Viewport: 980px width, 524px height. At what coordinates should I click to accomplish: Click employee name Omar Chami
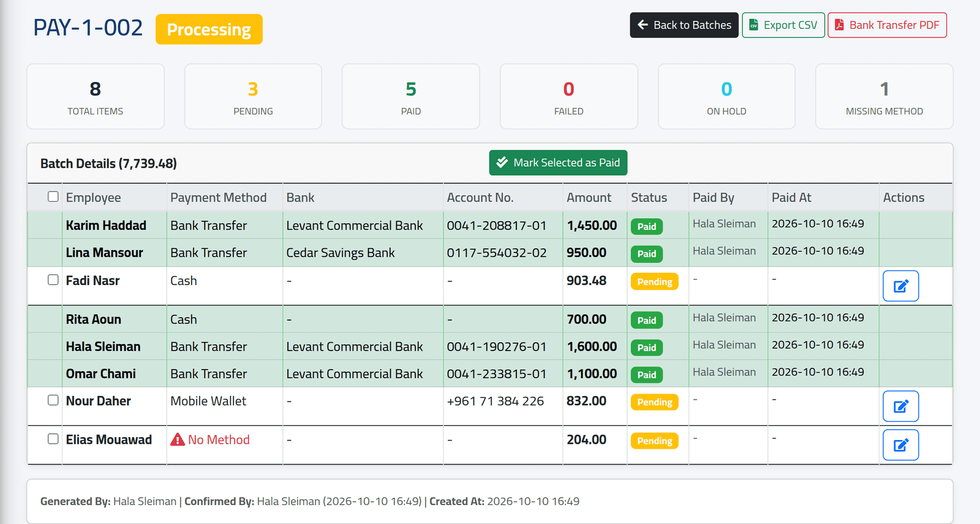click(101, 374)
